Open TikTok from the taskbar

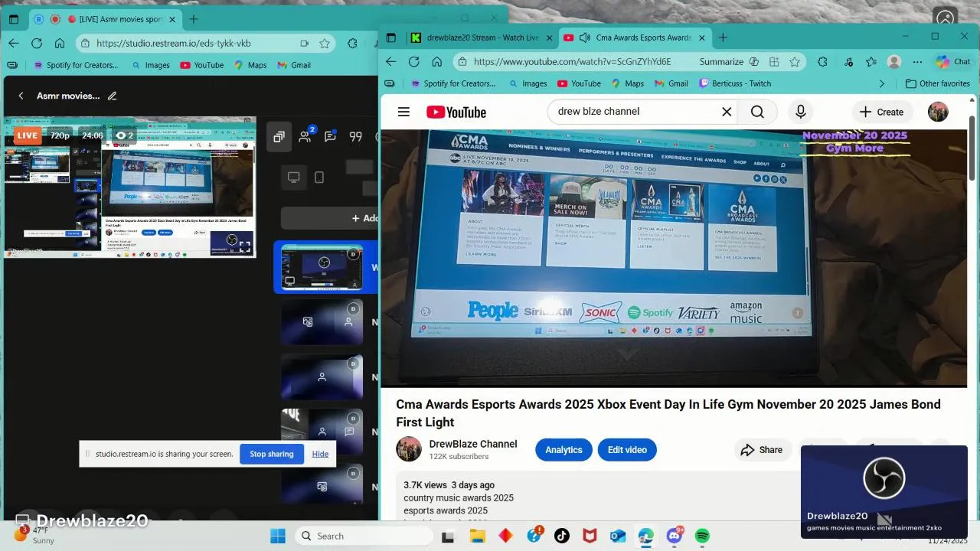click(x=562, y=536)
